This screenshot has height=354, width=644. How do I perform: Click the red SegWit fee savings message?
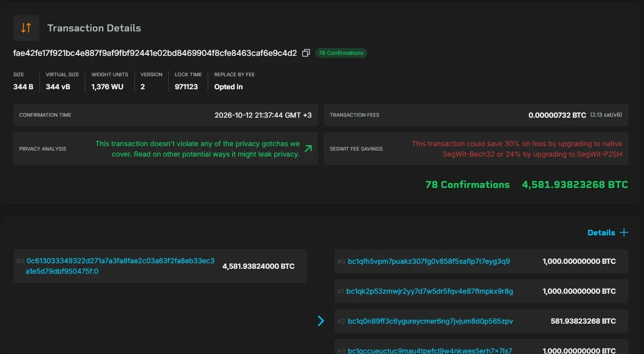point(517,149)
